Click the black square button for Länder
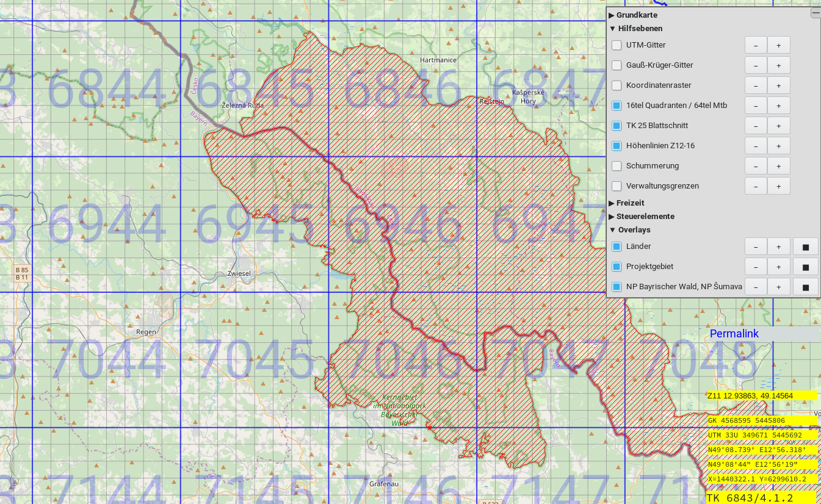The height and width of the screenshot is (504, 821). click(805, 247)
